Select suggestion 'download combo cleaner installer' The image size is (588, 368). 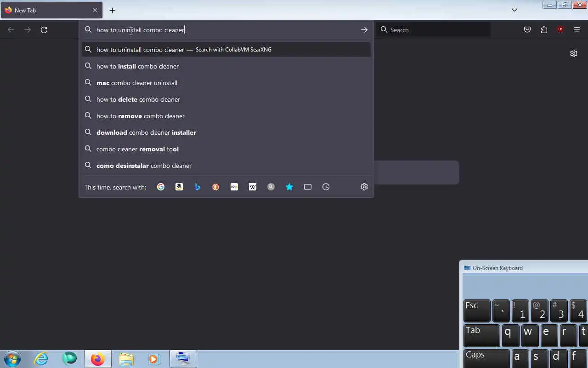click(226, 132)
